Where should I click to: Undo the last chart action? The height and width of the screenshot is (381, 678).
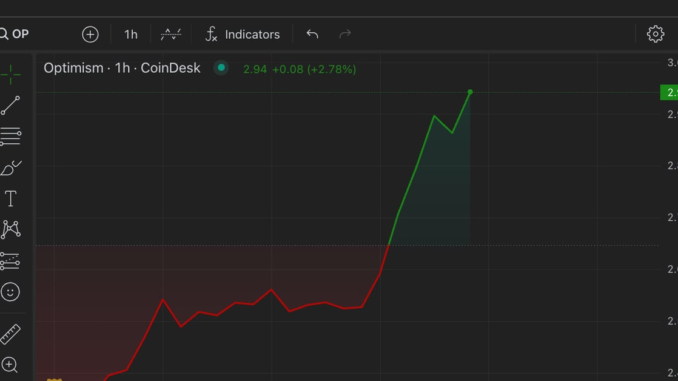(312, 34)
